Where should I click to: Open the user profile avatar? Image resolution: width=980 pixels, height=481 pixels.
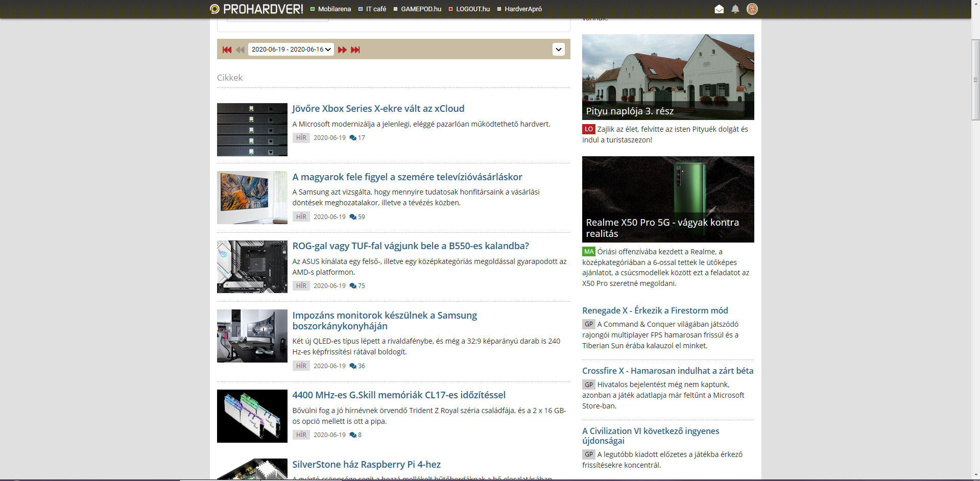pos(752,9)
